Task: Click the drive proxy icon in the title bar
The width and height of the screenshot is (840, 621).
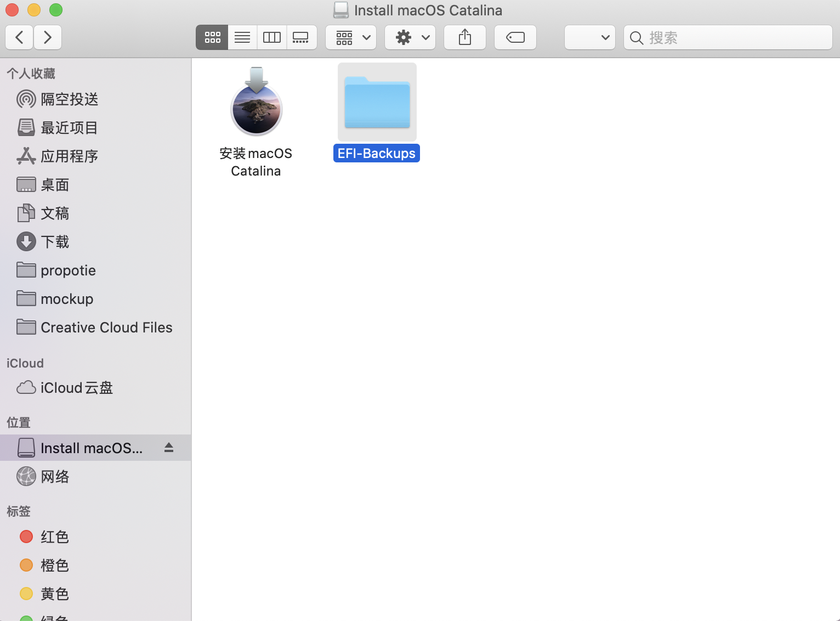Action: pyautogui.click(x=341, y=10)
